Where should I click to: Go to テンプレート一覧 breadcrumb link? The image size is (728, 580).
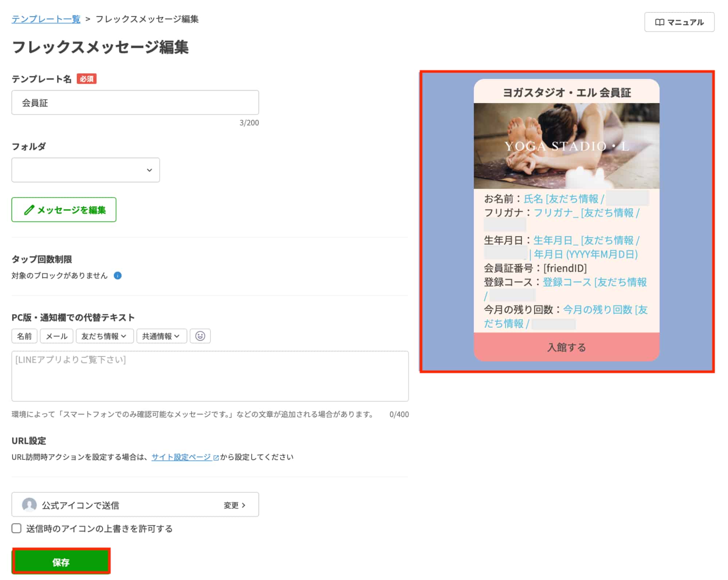coord(46,19)
